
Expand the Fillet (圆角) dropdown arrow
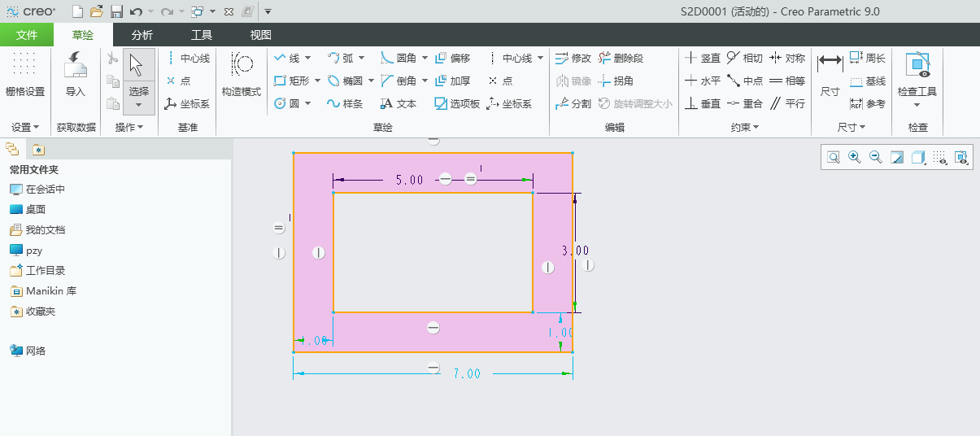(x=425, y=59)
